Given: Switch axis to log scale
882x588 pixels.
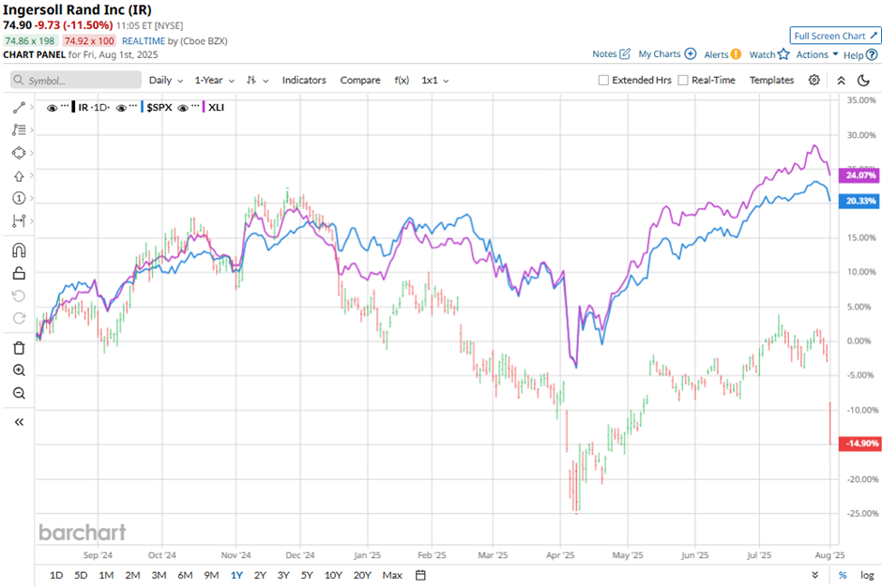Looking at the screenshot, I should 867,575.
